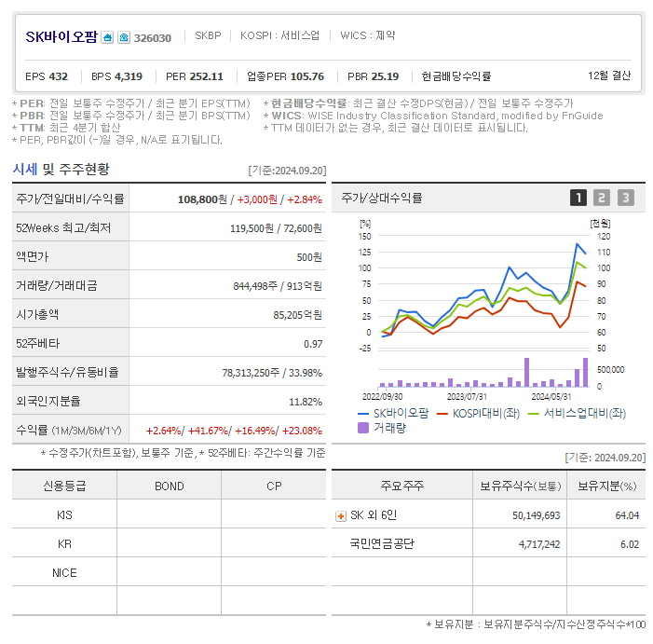This screenshot has width=653, height=644.
Task: Click the 2023/07/31 chart axis date
Action: click(467, 397)
